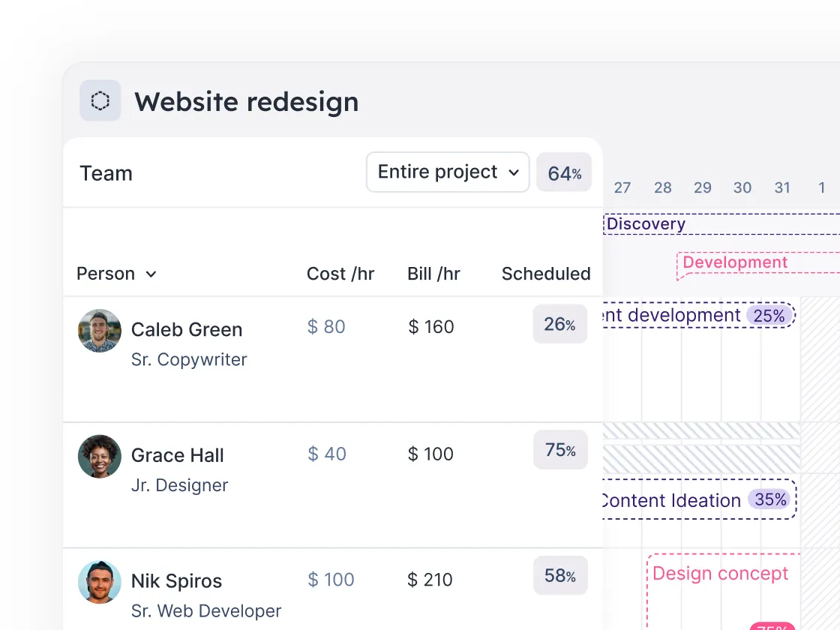Click Caleb Green's profile avatar
Screen dimensions: 840x630
click(x=99, y=330)
